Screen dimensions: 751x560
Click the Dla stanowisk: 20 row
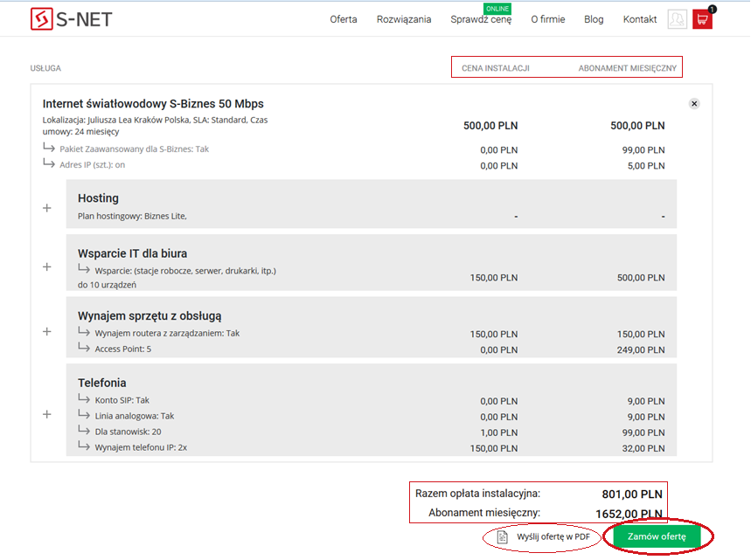pyautogui.click(x=128, y=432)
